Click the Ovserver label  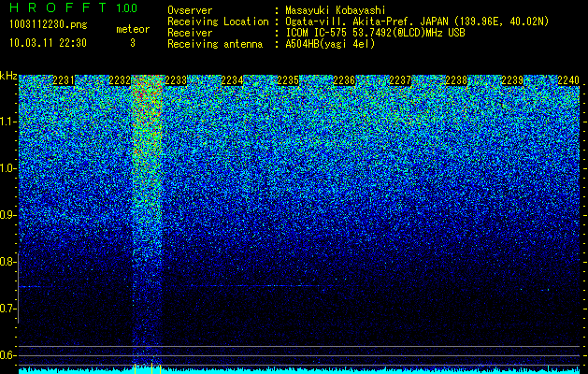190,10
